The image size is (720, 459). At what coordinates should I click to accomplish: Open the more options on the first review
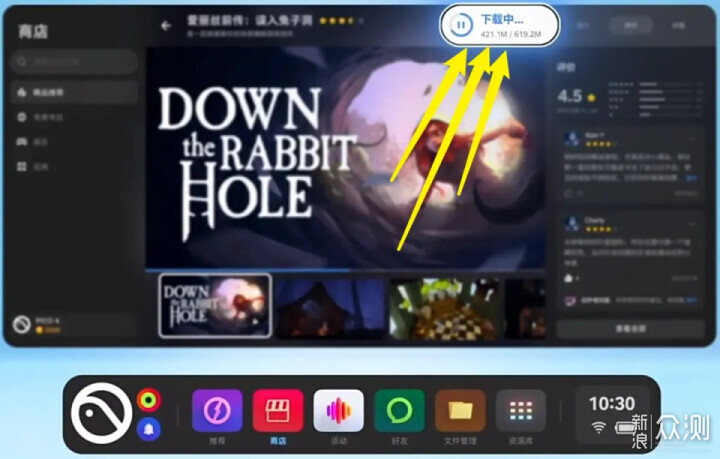pos(692,139)
